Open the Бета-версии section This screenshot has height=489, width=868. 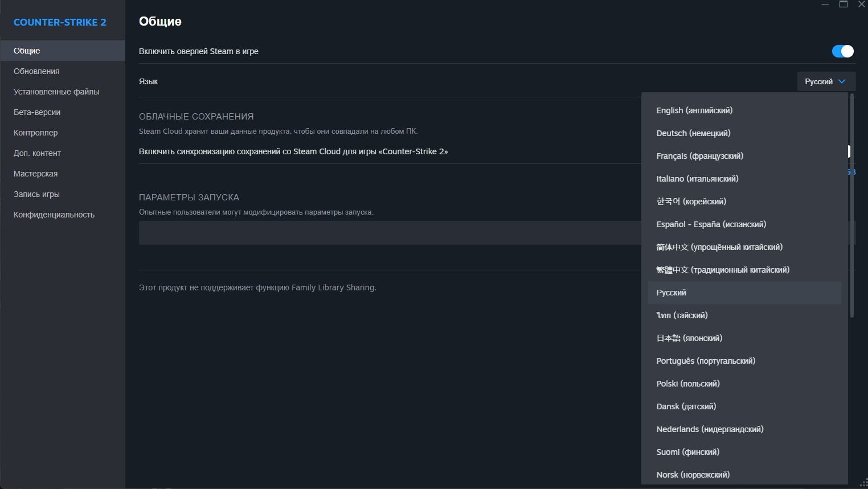tap(37, 112)
